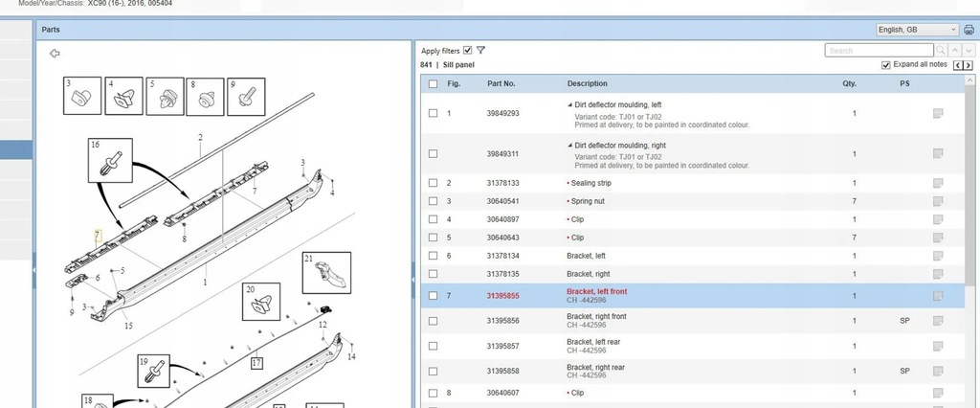Click the note icon for part 30640643
980x408 pixels.
938,238
